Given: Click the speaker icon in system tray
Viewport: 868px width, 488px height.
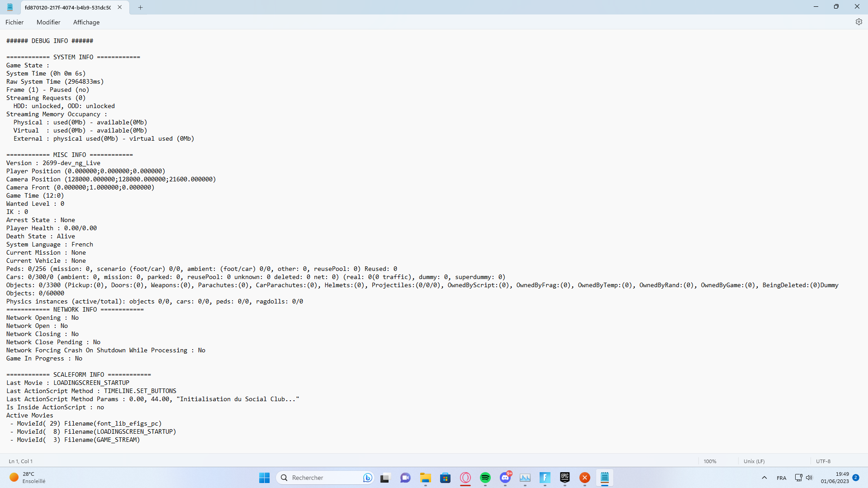Looking at the screenshot, I should [x=810, y=478].
